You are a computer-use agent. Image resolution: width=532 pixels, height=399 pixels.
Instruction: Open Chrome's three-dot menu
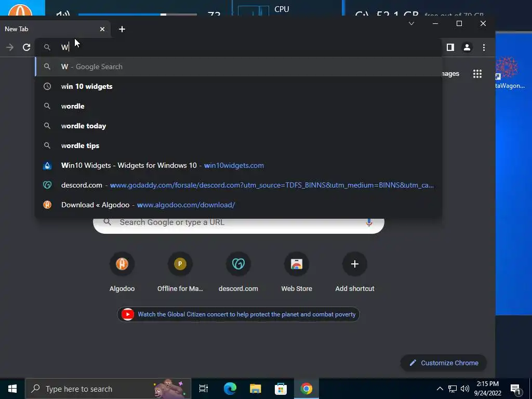click(484, 47)
